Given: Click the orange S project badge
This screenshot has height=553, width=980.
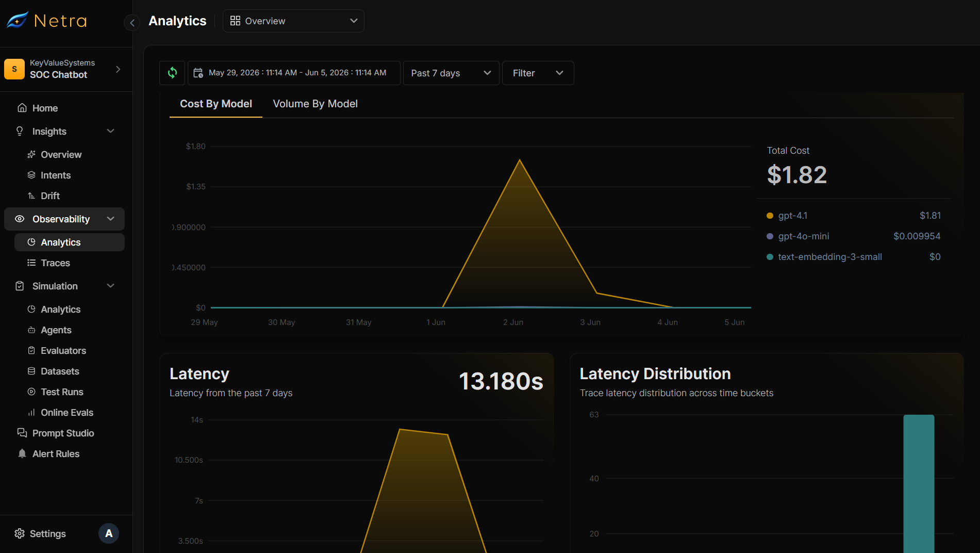Looking at the screenshot, I should tap(14, 69).
